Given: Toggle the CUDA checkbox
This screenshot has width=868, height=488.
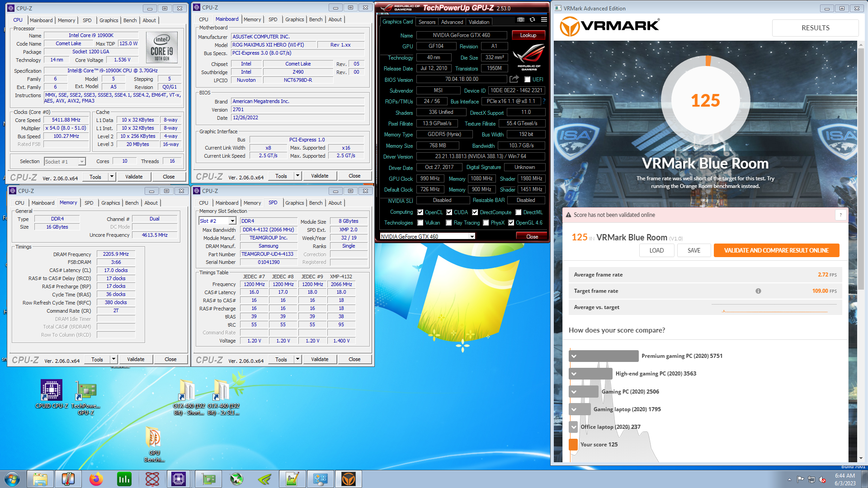Looking at the screenshot, I should click(x=449, y=212).
